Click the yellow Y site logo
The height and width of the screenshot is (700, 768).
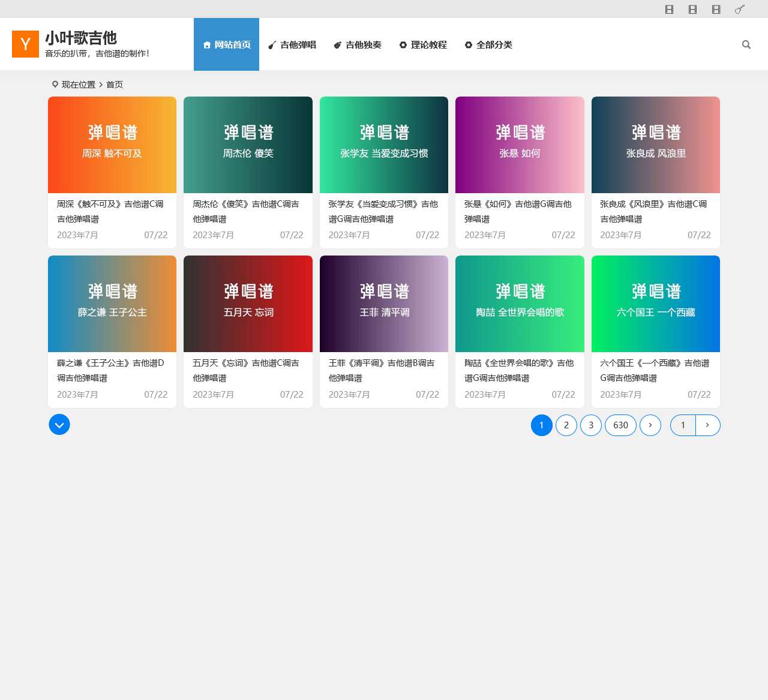click(x=25, y=43)
